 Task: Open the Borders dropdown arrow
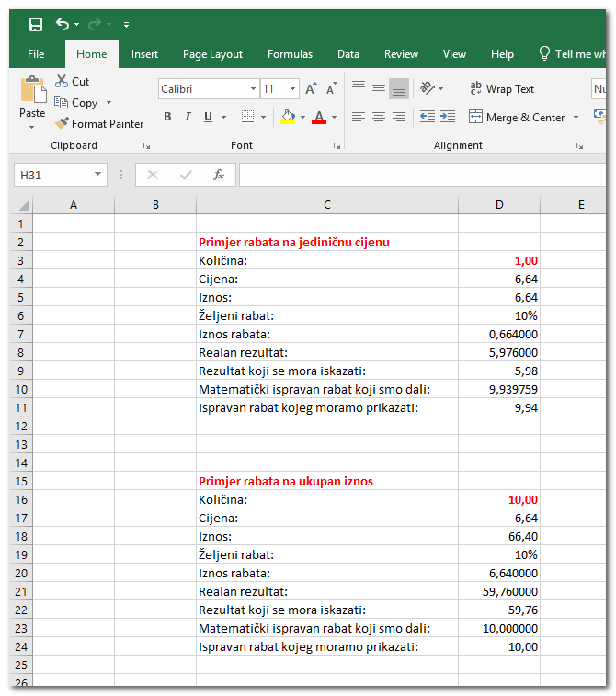(x=263, y=117)
